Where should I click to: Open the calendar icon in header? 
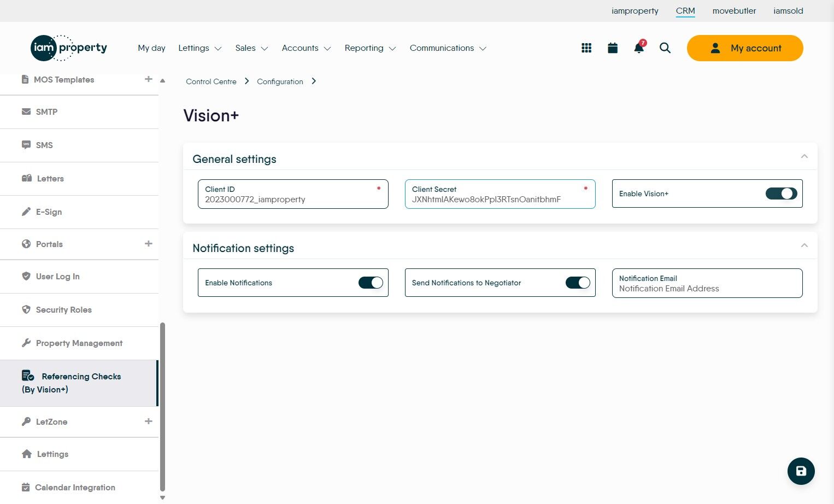[x=613, y=48]
